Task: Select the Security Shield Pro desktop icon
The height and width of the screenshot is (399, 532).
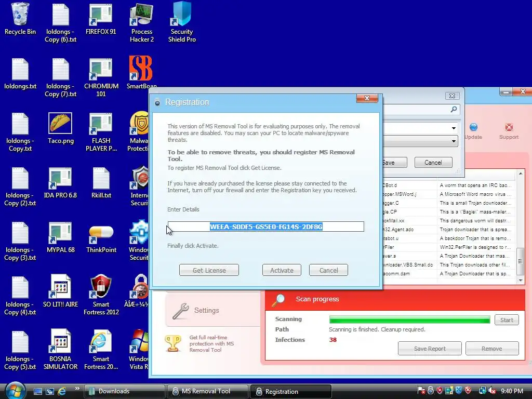Action: pyautogui.click(x=182, y=22)
